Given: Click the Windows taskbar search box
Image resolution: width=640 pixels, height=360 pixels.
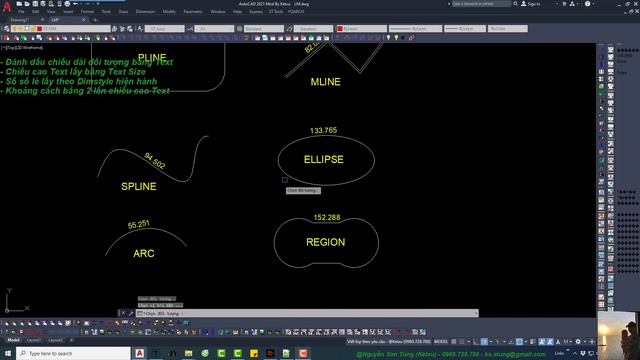Looking at the screenshot, I should point(73,353).
